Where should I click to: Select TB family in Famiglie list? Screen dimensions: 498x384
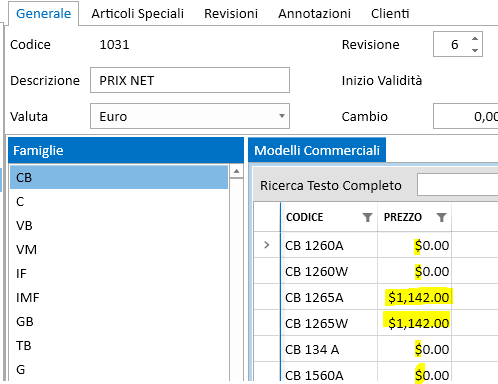click(x=119, y=346)
